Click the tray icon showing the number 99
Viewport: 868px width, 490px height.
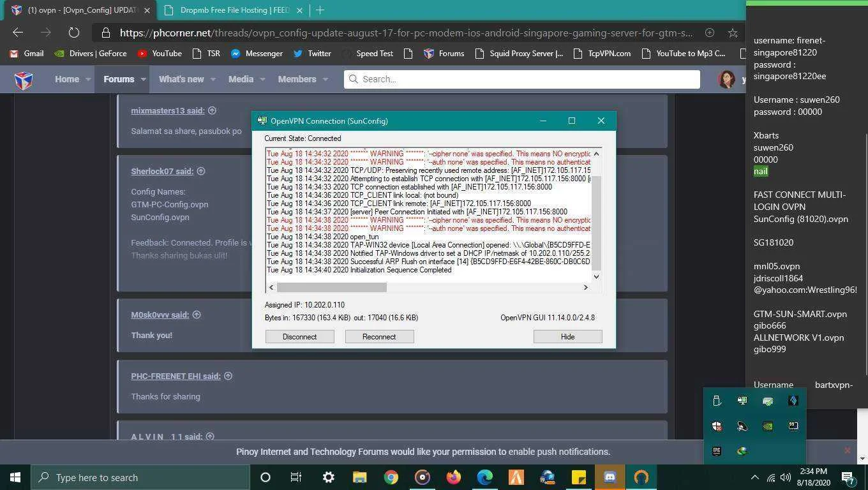(793, 426)
